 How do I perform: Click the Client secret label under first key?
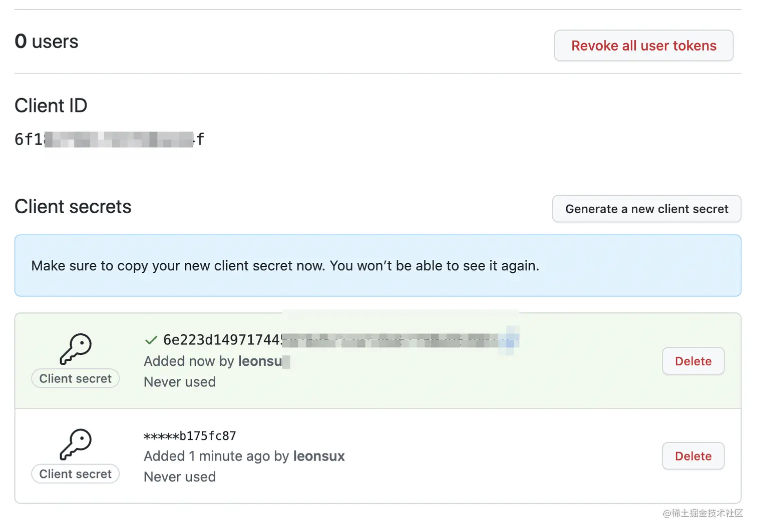tap(76, 378)
